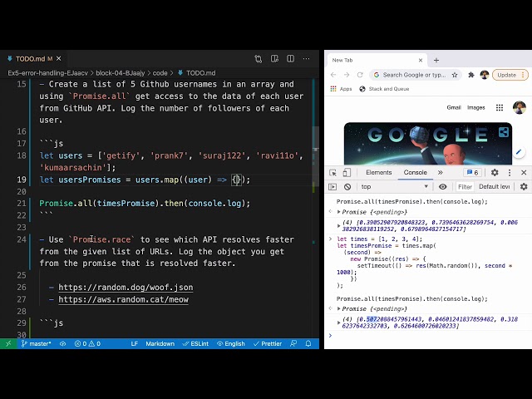Select TODO.md breadcrumb item
Screen dimensions: 532x399
coord(197,73)
